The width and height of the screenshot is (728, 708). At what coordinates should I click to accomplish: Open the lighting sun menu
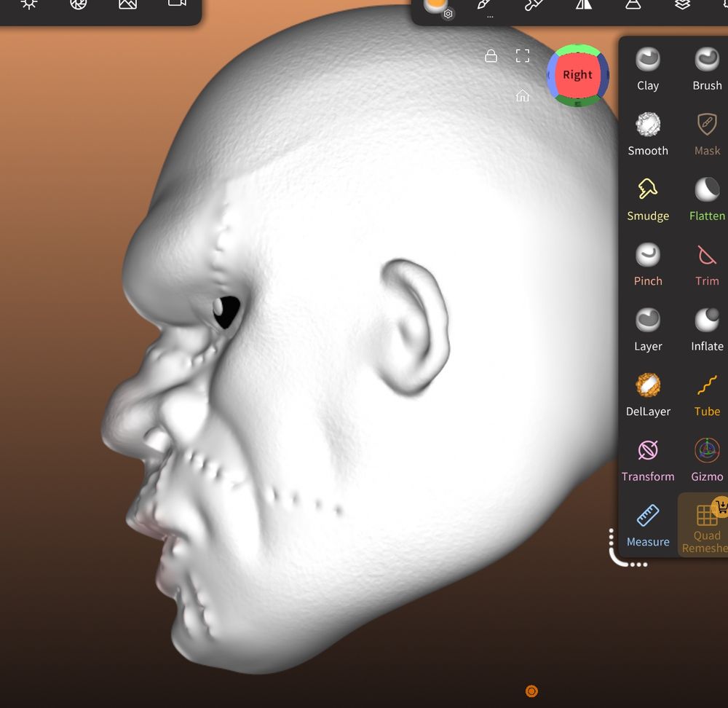[29, 4]
